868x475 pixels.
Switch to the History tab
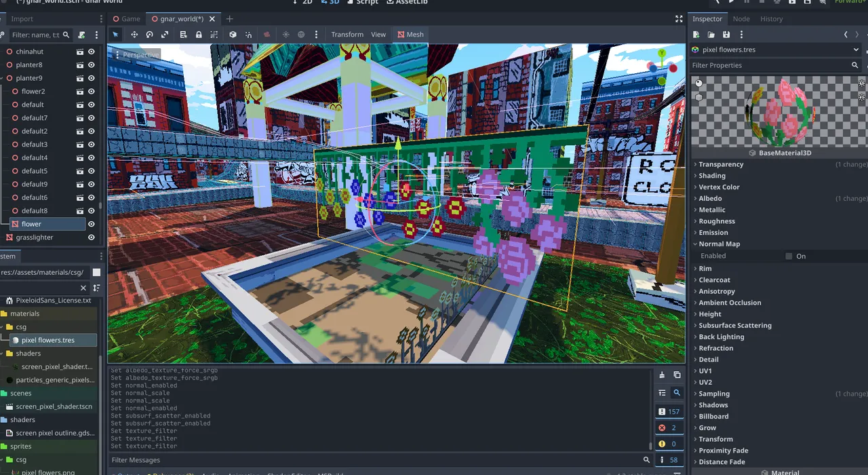coord(771,19)
